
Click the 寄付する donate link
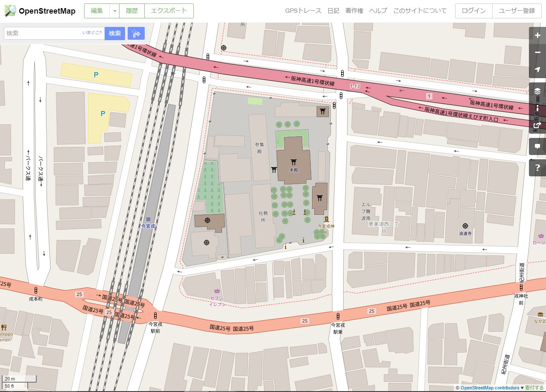coord(534,388)
